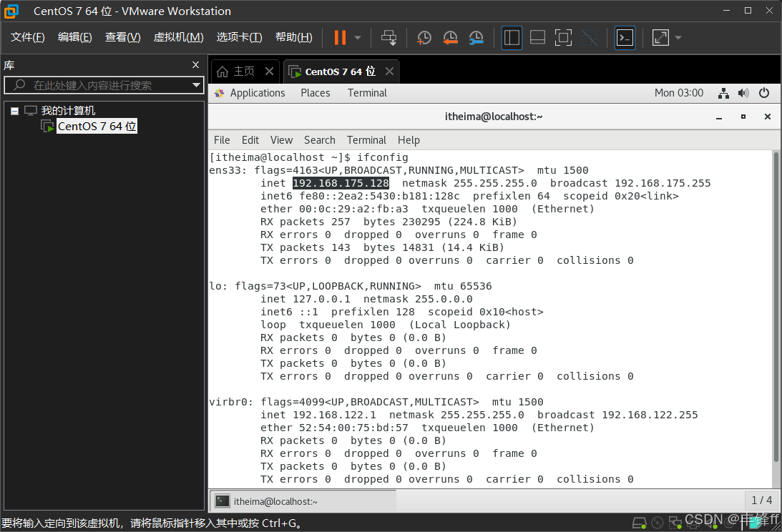The image size is (782, 532).
Task: Take a snapshot of this virtual machine
Action: pos(424,37)
